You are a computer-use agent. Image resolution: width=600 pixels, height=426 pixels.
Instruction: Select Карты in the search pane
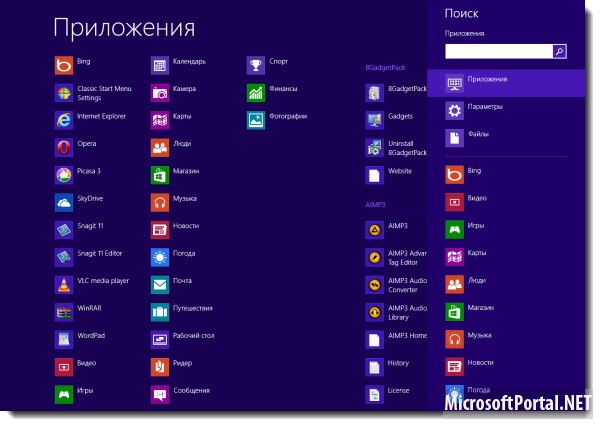click(x=506, y=257)
